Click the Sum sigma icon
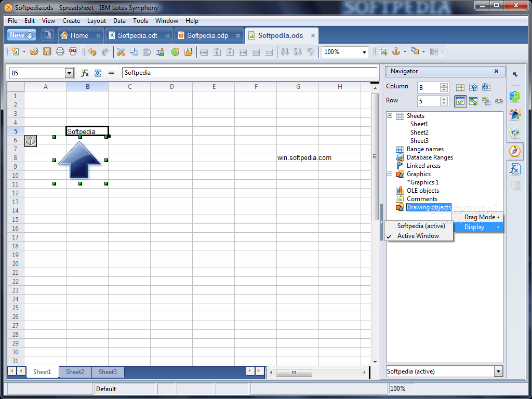The height and width of the screenshot is (399, 532). pos(98,73)
